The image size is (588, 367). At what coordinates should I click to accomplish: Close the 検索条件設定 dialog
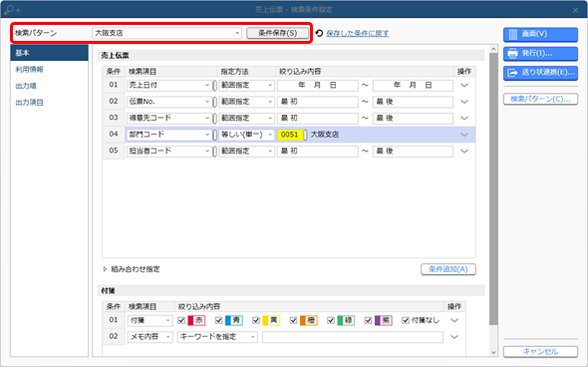pos(576,10)
